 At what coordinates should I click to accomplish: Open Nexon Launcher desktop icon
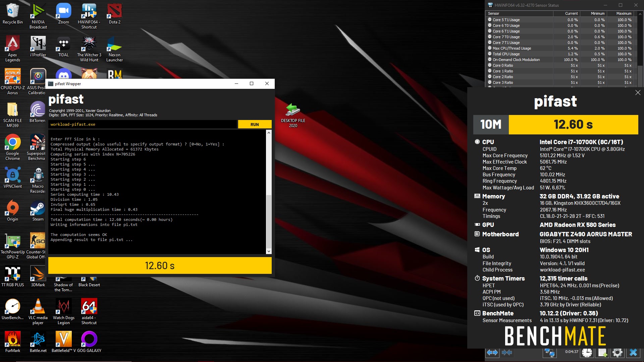[114, 49]
